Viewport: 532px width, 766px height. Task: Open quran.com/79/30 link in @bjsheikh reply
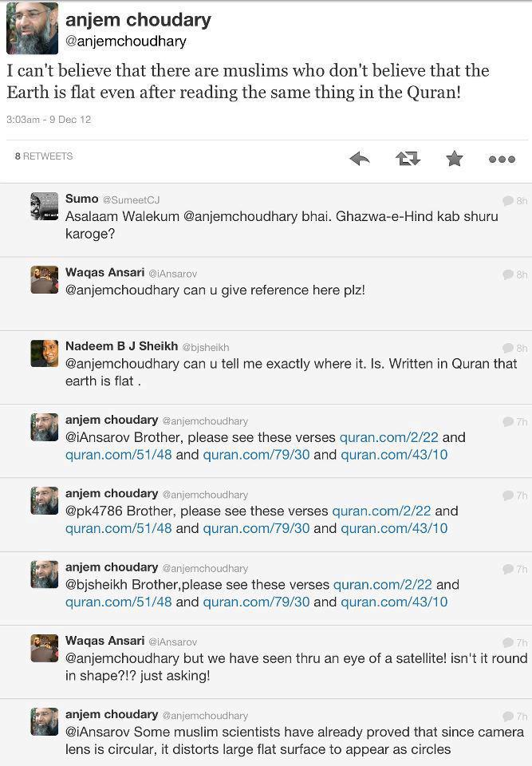(x=256, y=602)
